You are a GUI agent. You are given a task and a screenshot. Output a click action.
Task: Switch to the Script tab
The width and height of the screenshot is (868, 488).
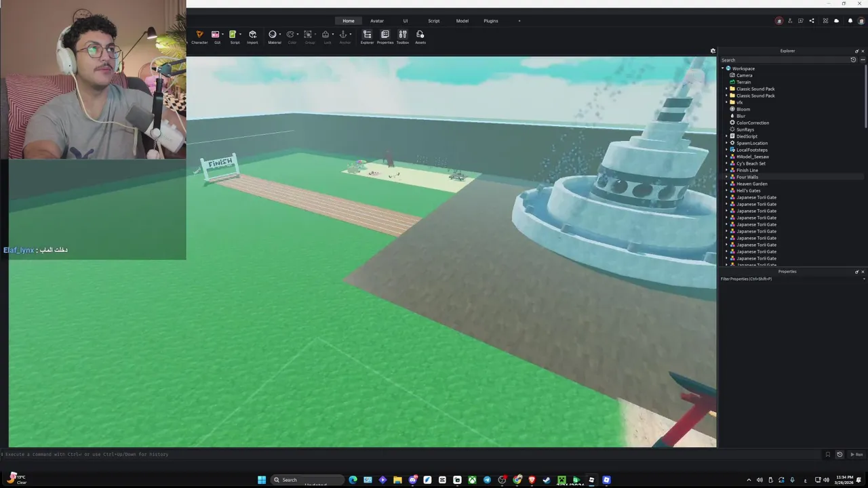tap(433, 21)
